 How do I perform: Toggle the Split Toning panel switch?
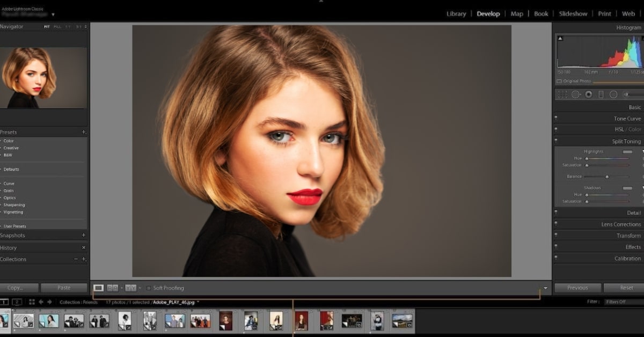point(556,141)
